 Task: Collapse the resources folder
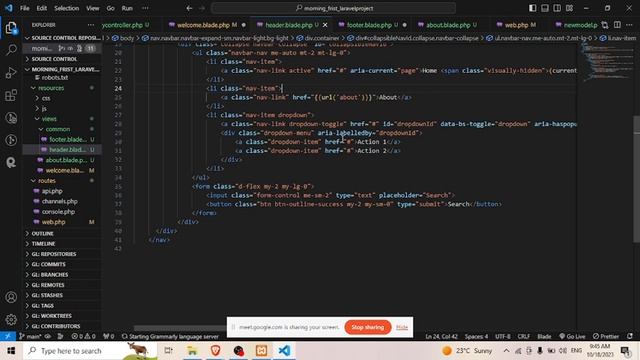(x=62, y=88)
